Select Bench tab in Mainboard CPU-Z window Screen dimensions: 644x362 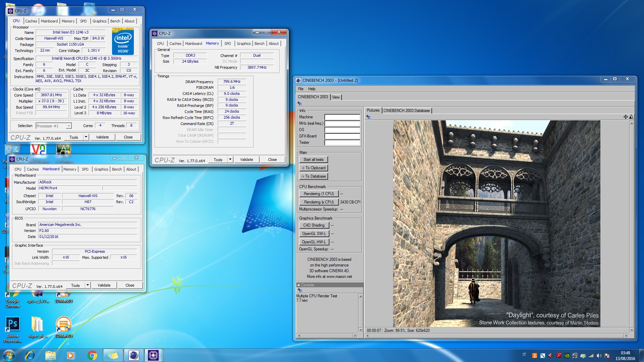(x=117, y=169)
